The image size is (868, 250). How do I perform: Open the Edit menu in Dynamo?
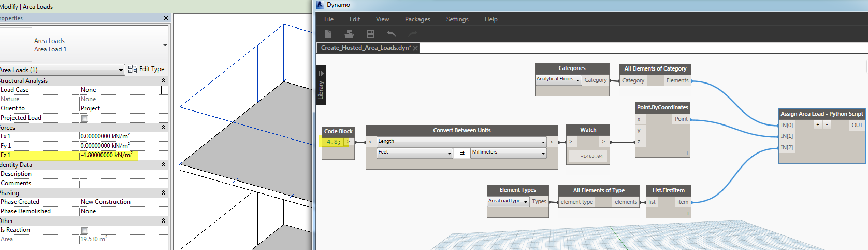point(355,19)
